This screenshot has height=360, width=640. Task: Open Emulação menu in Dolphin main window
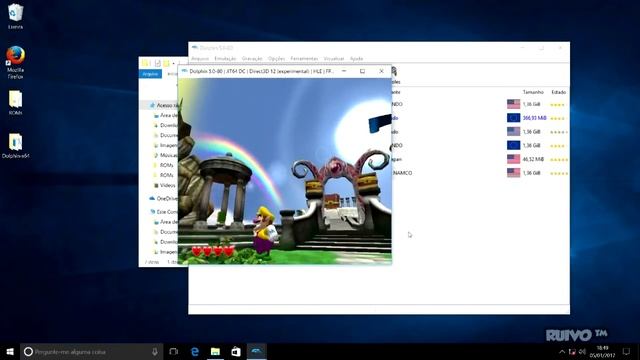click(x=225, y=59)
